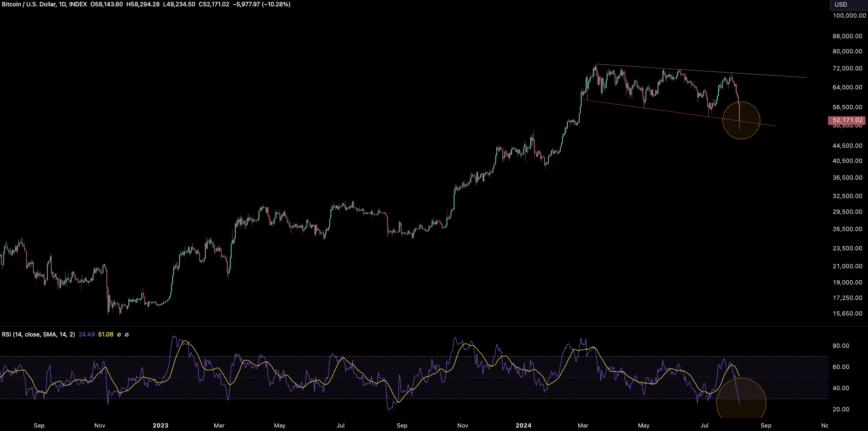Click the yellow 51.08 RSI SMA value
The image size is (868, 431).
[x=105, y=334]
